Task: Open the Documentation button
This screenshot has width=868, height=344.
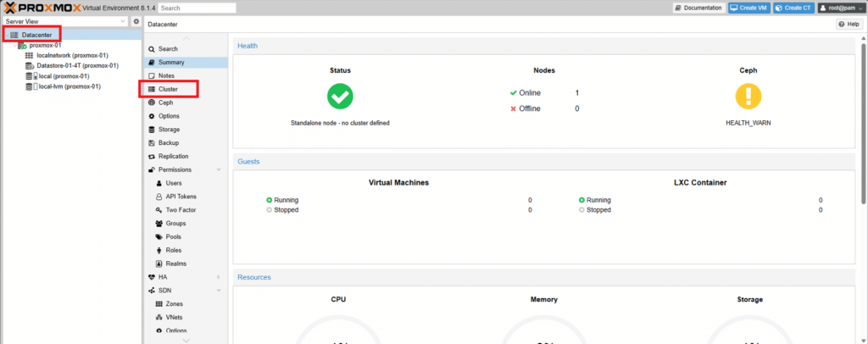Action: pos(699,8)
